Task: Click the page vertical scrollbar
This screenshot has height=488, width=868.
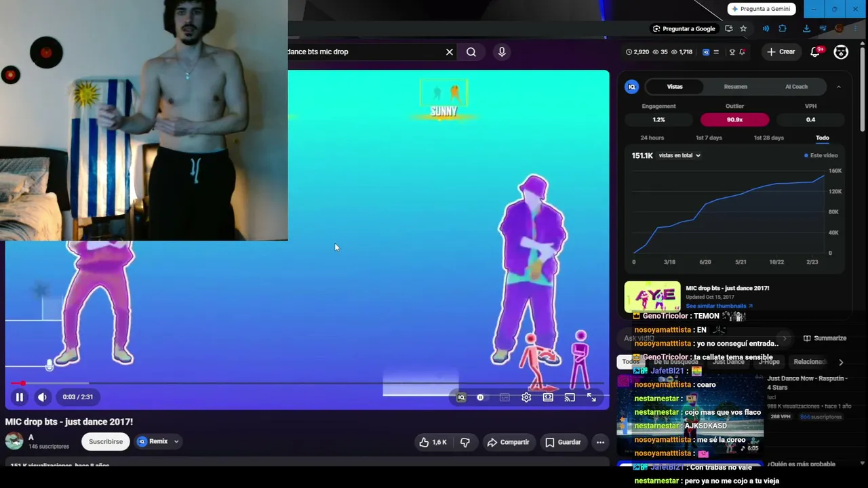Action: point(863,88)
